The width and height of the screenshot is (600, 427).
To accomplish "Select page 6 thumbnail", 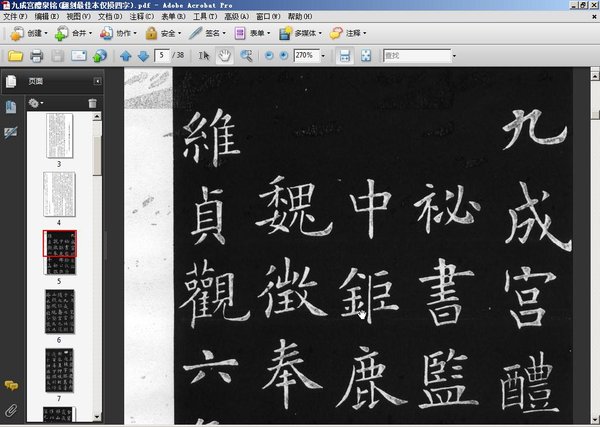I will coord(59,311).
